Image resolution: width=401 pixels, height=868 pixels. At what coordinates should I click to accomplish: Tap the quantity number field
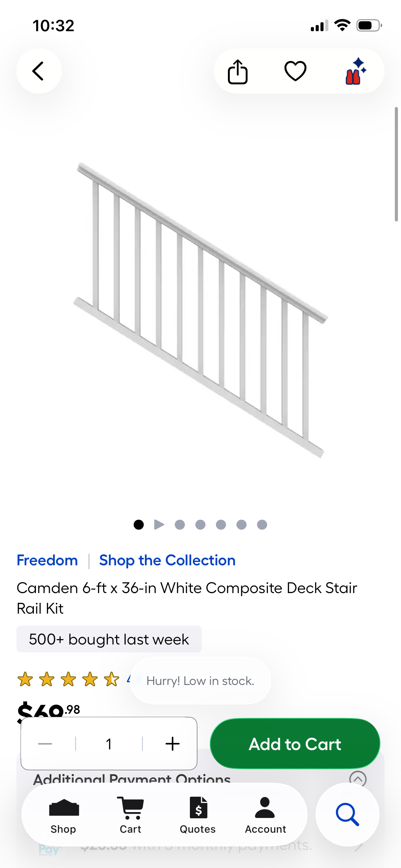109,744
